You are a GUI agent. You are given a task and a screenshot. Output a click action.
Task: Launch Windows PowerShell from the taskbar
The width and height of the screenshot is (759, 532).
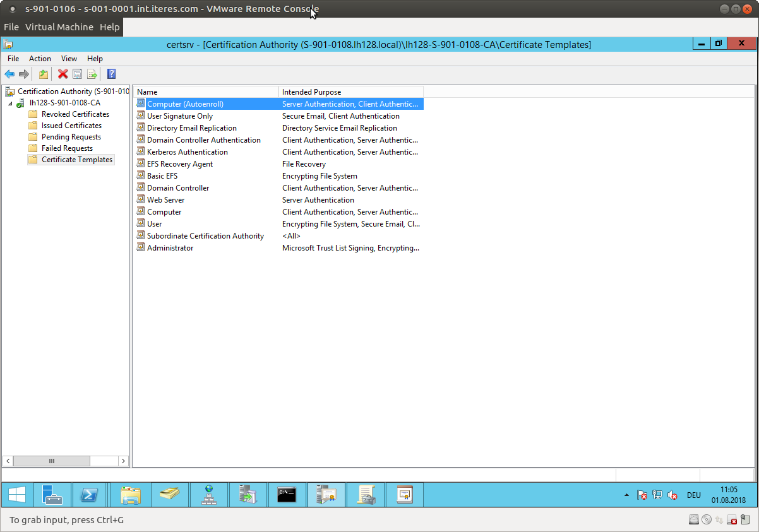pos(89,495)
